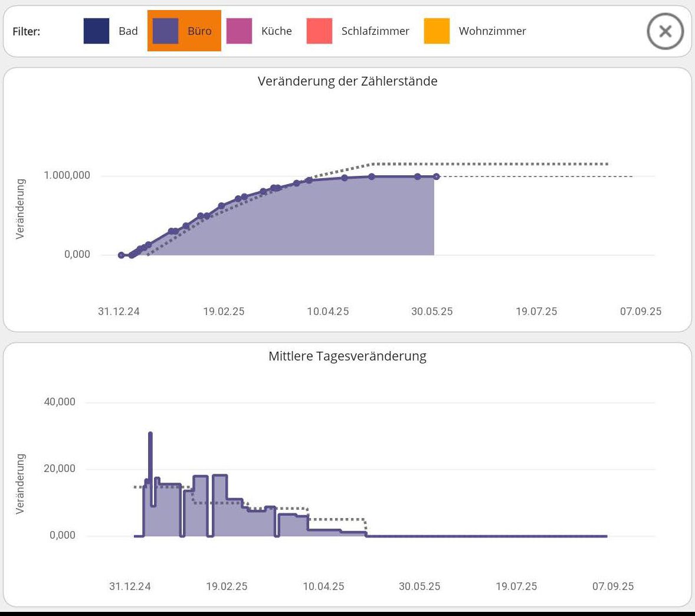The height and width of the screenshot is (616, 695).
Task: Show Schlafzimmer data via its label
Action: 375,31
